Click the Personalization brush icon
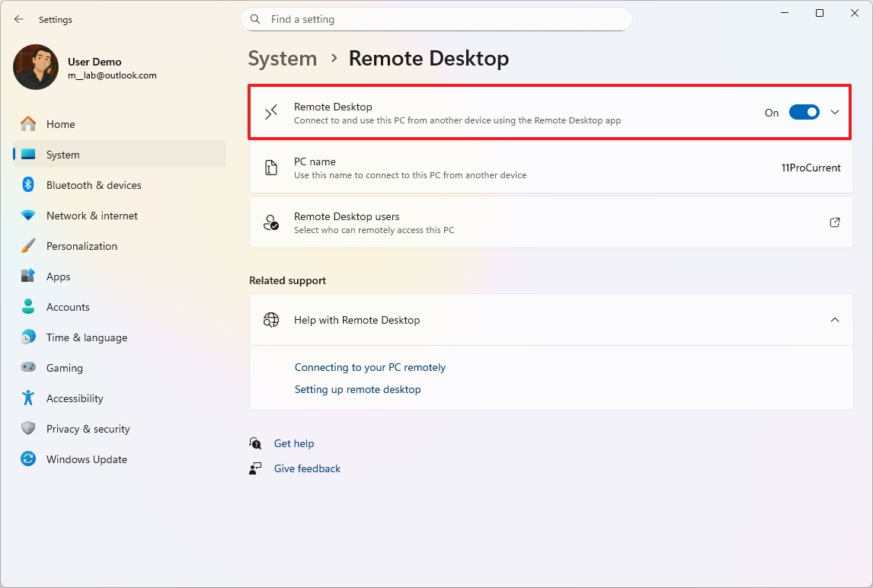 pyautogui.click(x=27, y=246)
